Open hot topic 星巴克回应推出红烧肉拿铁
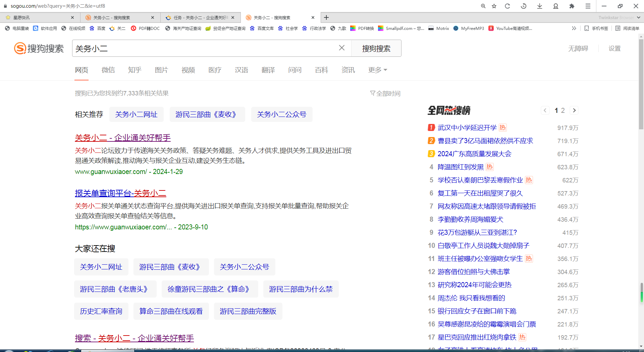Screen dimensions: 644x352 [477, 337]
